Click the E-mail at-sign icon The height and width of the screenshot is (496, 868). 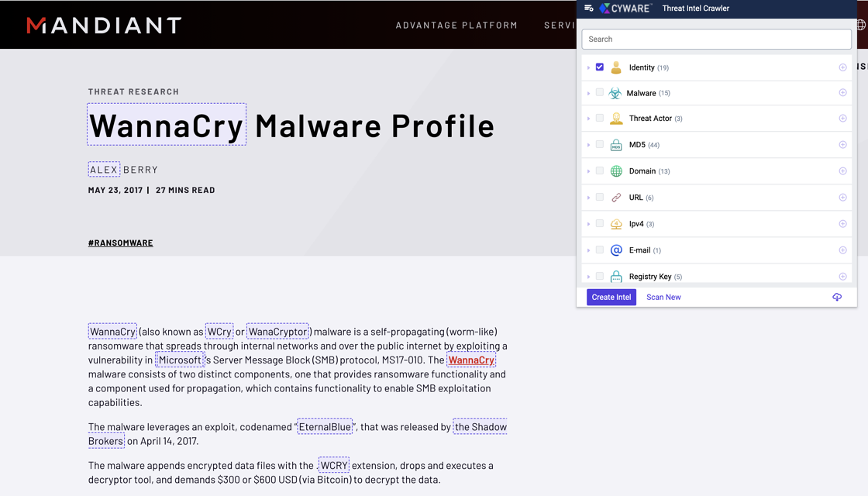tap(616, 250)
